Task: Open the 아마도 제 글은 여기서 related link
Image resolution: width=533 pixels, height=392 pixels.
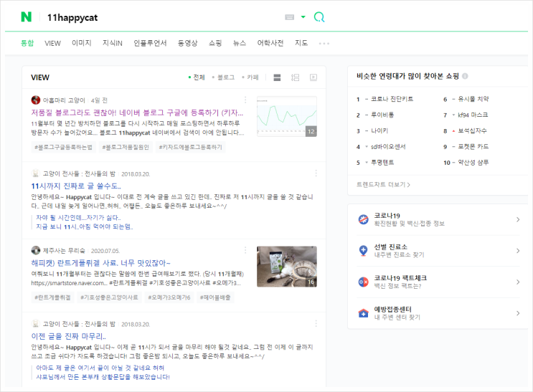Action: click(x=100, y=368)
